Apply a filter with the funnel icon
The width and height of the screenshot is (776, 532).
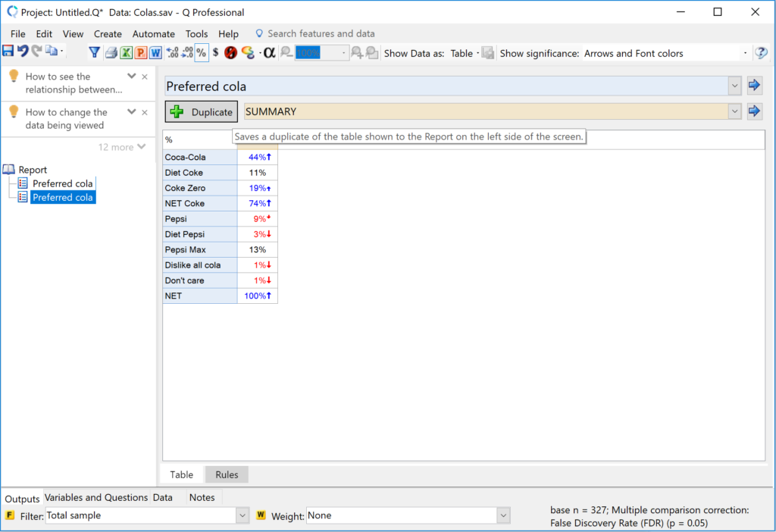coord(94,52)
